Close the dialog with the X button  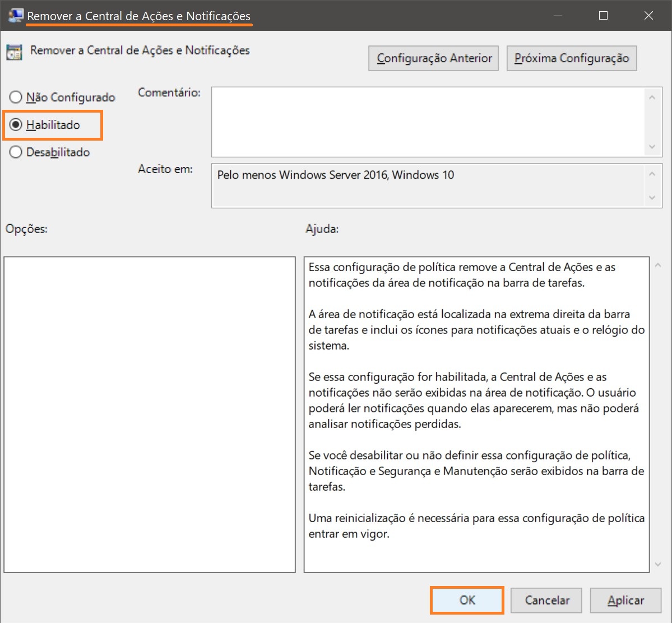coord(648,16)
